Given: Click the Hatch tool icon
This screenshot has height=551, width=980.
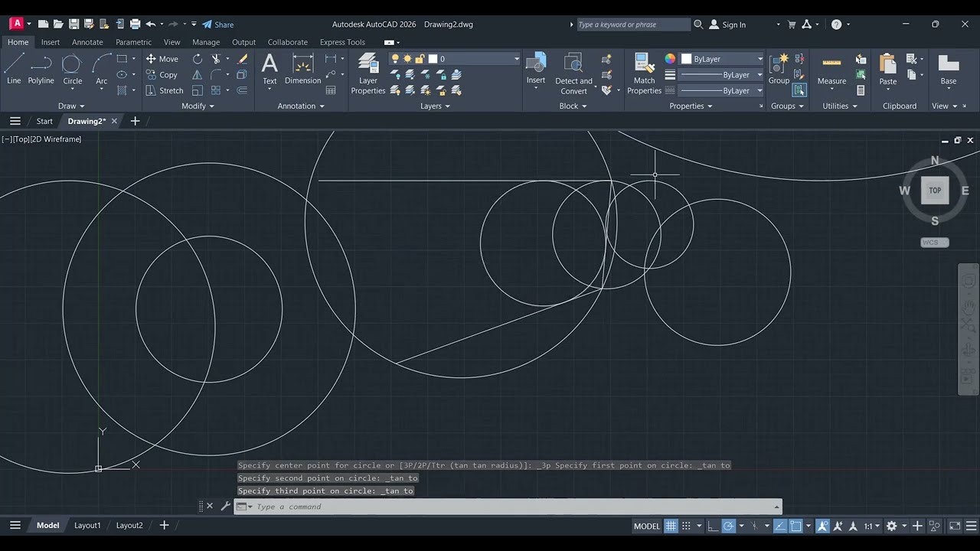Looking at the screenshot, I should coord(122,90).
